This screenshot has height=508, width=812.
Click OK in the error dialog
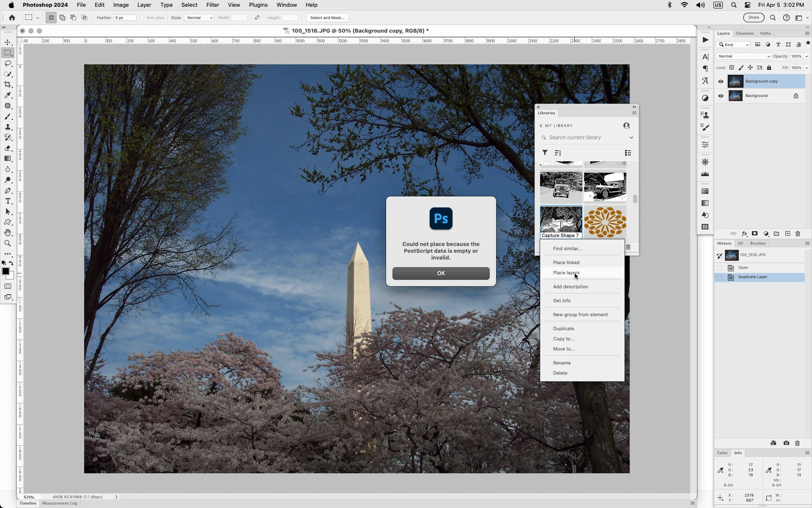click(441, 273)
